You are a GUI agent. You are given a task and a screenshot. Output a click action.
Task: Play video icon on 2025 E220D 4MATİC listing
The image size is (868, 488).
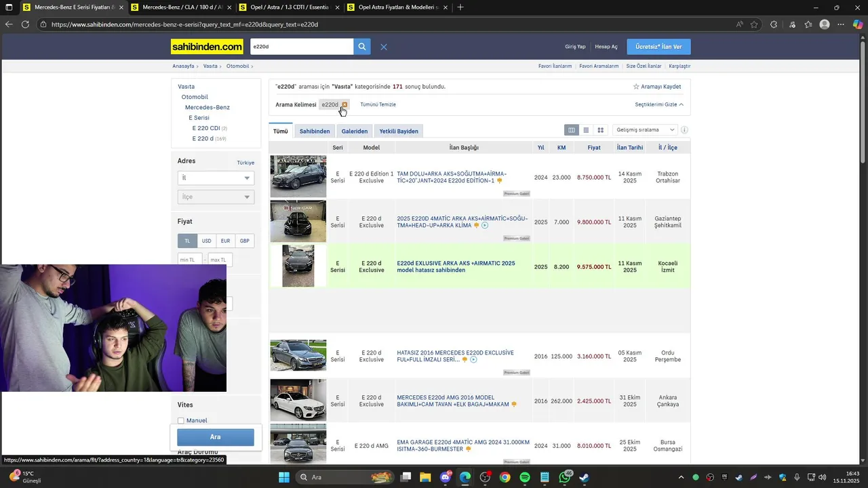(x=485, y=225)
